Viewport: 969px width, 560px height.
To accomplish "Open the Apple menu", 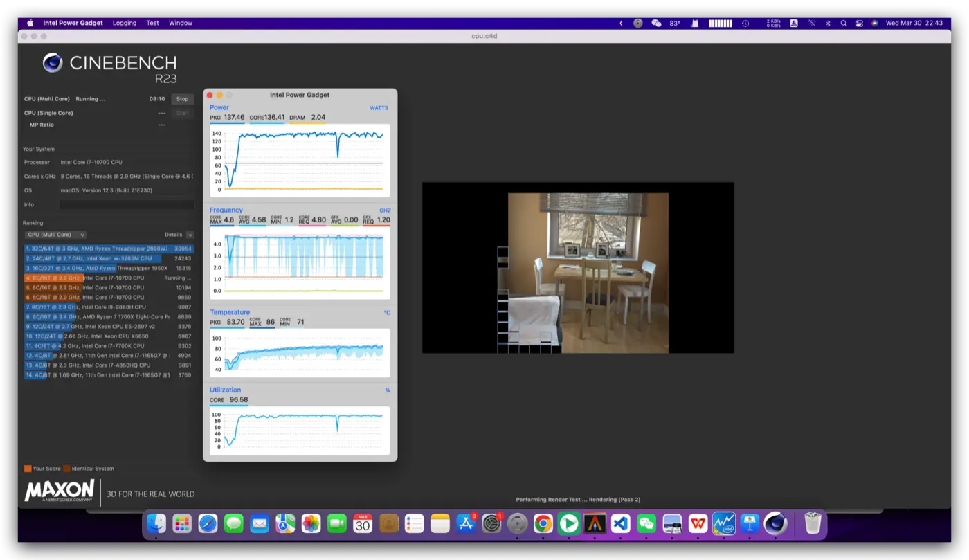I will 30,23.
